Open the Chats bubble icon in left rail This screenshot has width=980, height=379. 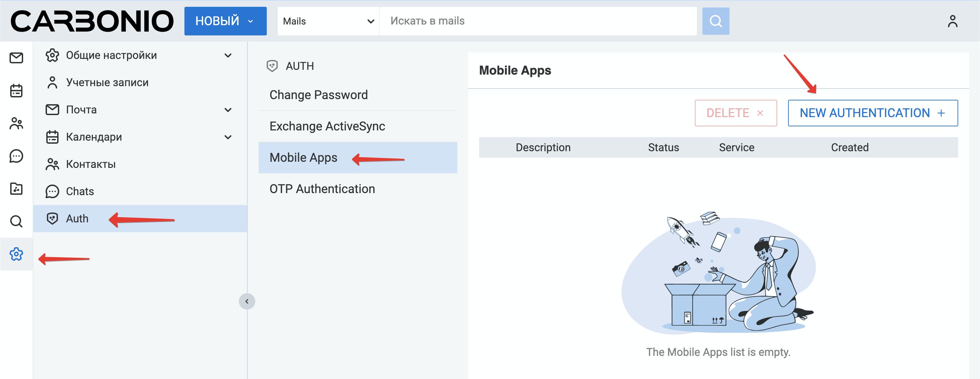[16, 156]
